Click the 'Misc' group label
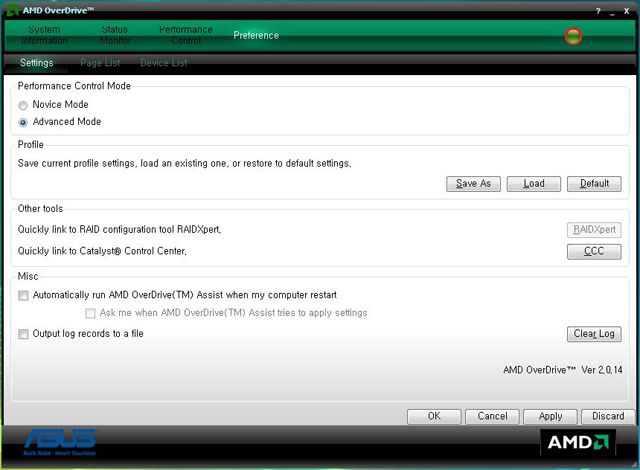The image size is (640, 470). pyautogui.click(x=28, y=277)
